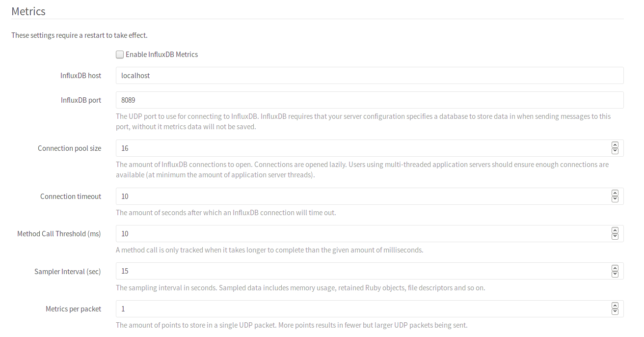Click the Metrics section heading

click(x=28, y=11)
